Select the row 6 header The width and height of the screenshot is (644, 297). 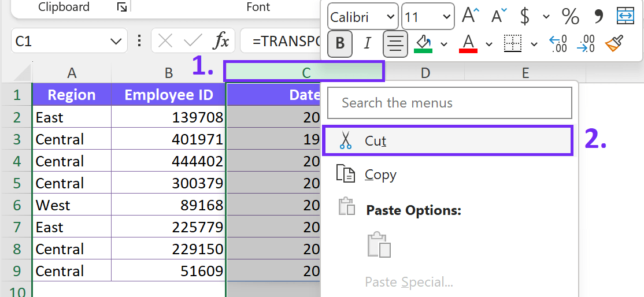(x=16, y=205)
